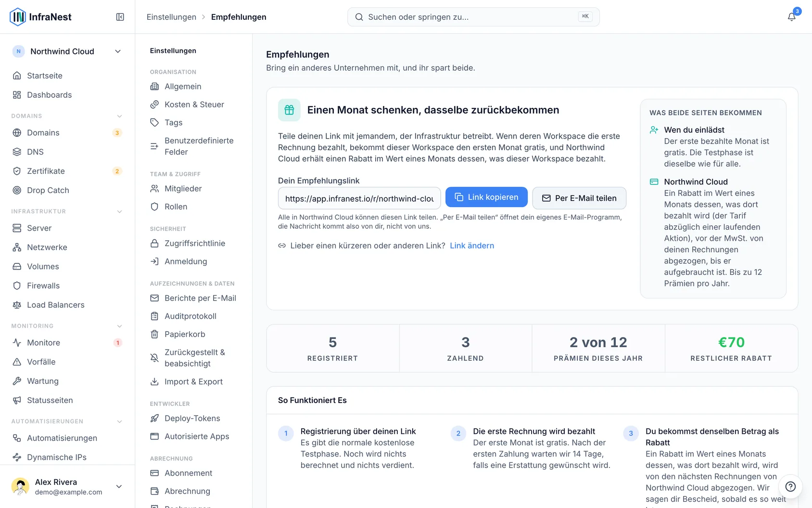Click the Link kopieren button
The width and height of the screenshot is (812, 508).
pyautogui.click(x=486, y=197)
